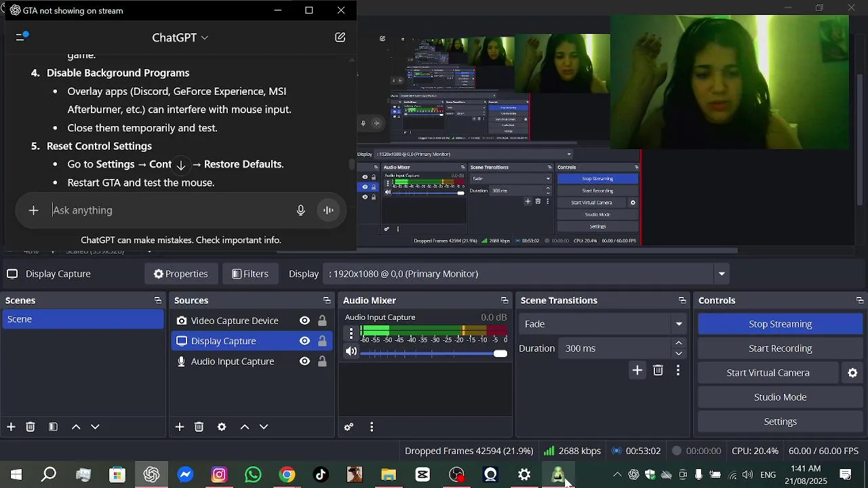Decrease transition duration
The width and height of the screenshot is (868, 488).
coord(679,354)
